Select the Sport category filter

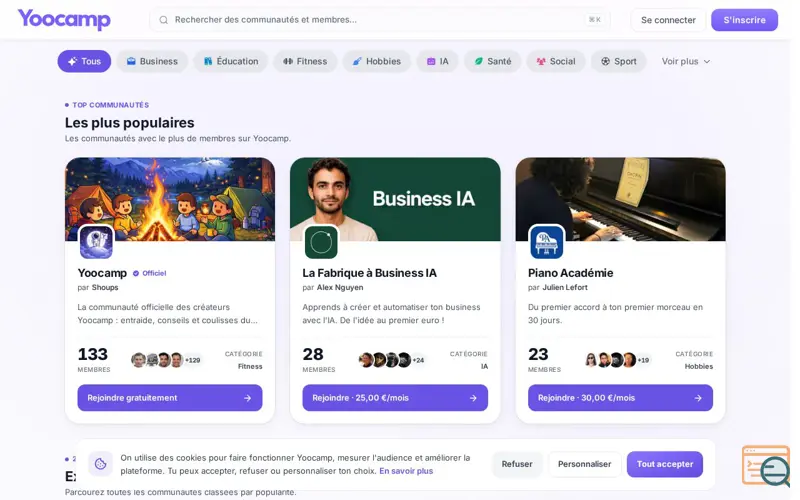point(618,61)
